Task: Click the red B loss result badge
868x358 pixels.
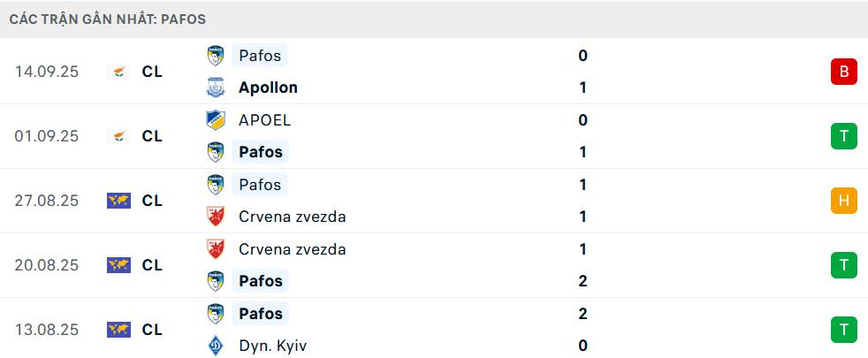Action: pyautogui.click(x=843, y=72)
